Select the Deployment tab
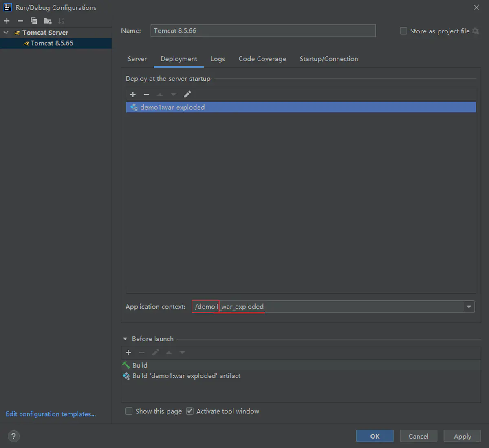Screen dimensions: 489x448 click(179, 59)
